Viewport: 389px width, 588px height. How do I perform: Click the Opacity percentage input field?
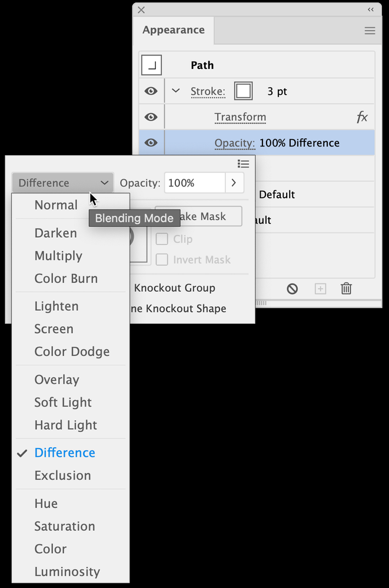[x=194, y=183]
